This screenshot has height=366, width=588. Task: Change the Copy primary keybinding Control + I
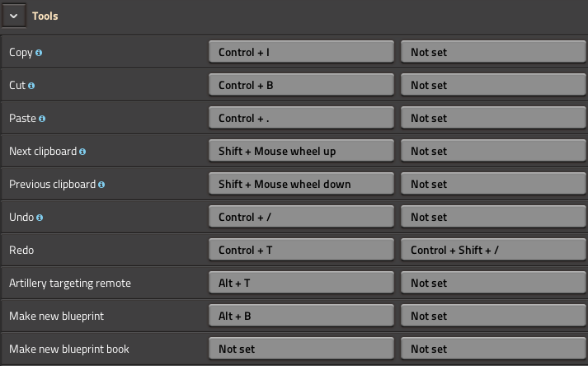pyautogui.click(x=301, y=52)
